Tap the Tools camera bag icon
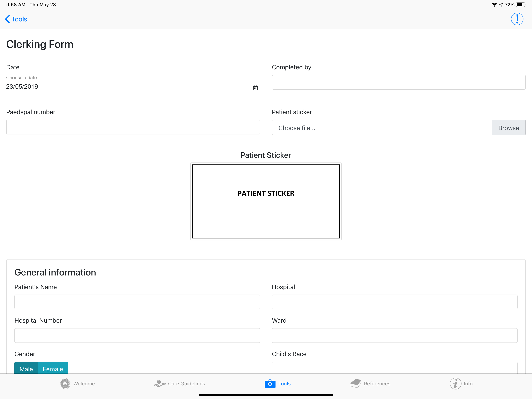Image resolution: width=532 pixels, height=399 pixels. tap(270, 384)
